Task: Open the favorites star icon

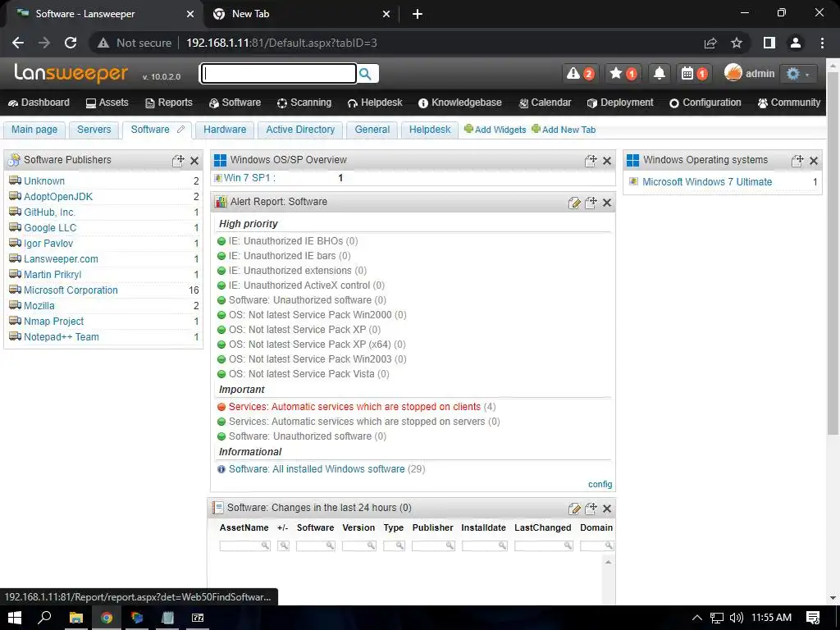Action: [x=623, y=73]
